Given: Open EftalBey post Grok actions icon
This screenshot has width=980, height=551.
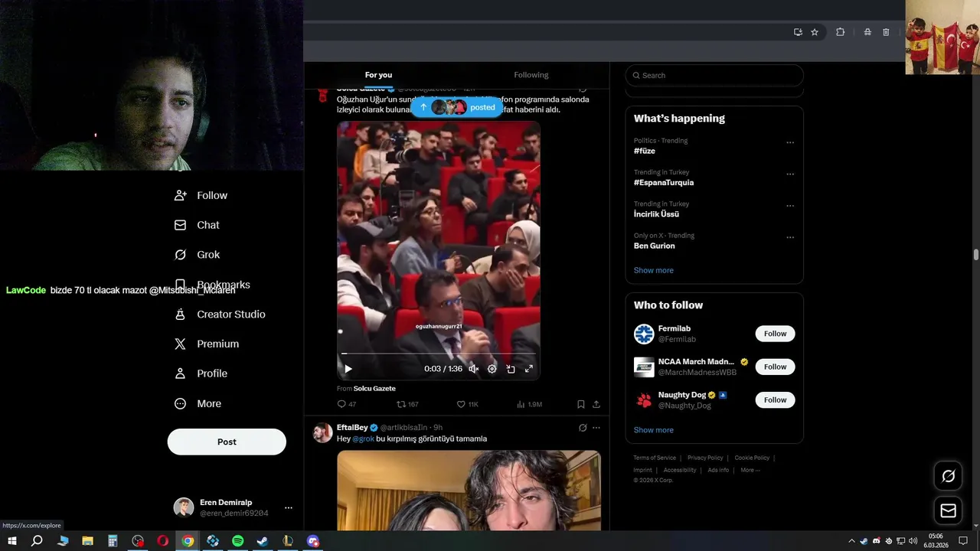Looking at the screenshot, I should point(583,428).
